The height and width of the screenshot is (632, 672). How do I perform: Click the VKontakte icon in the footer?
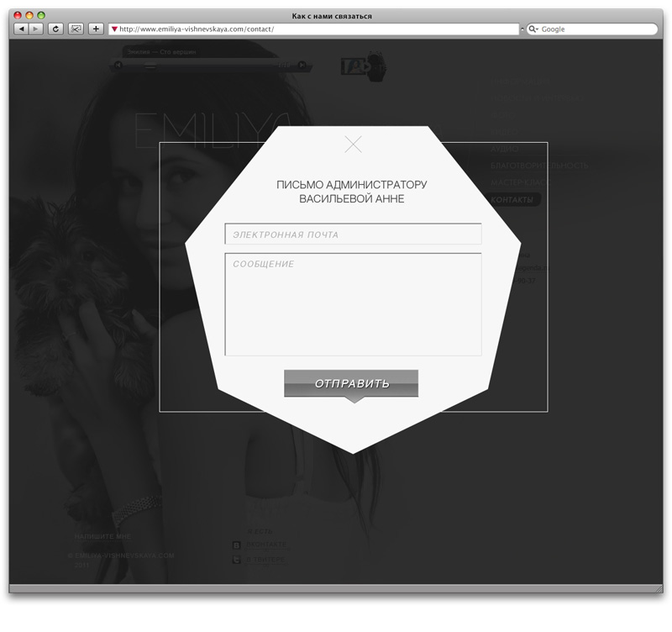coord(236,545)
